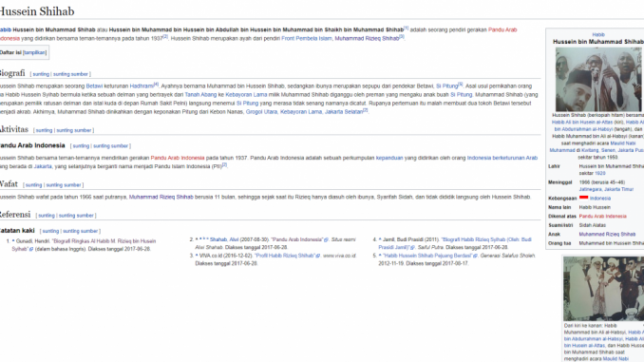The height and width of the screenshot is (362, 644).
Task: Click the "Biografi" section heading
Action: pyautogui.click(x=12, y=73)
